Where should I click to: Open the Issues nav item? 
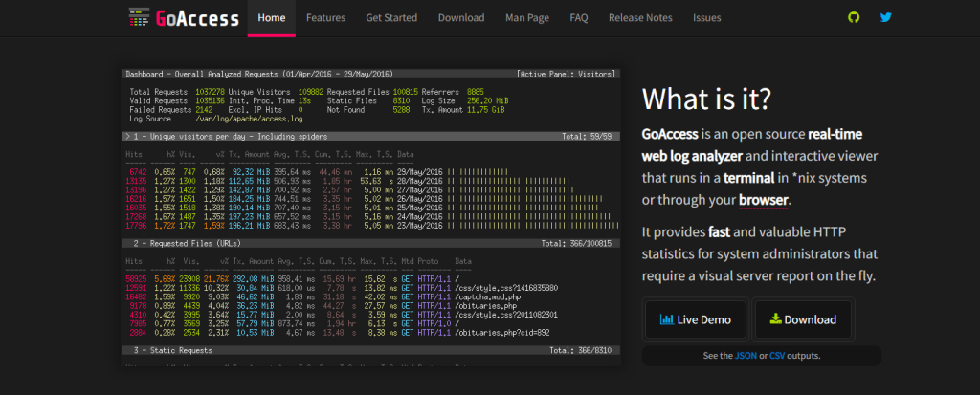point(707,18)
